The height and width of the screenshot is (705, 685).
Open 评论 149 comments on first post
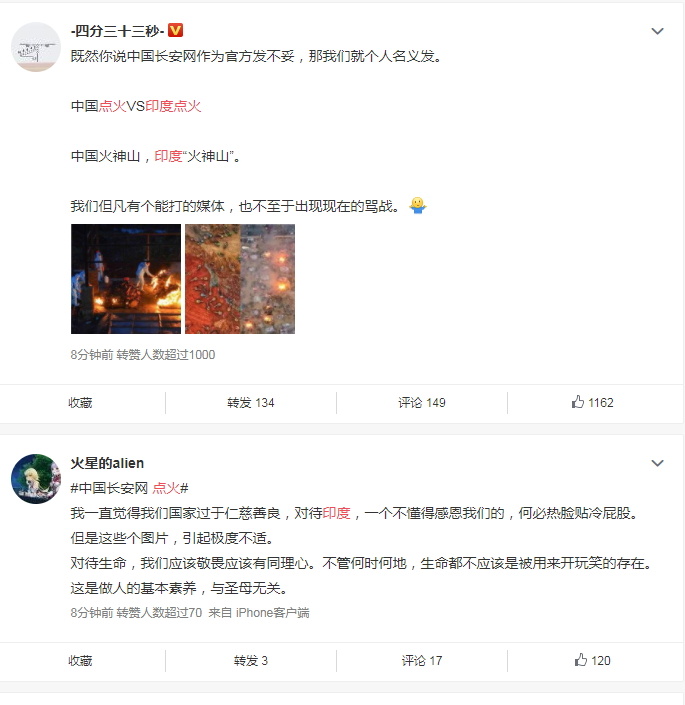click(x=422, y=402)
